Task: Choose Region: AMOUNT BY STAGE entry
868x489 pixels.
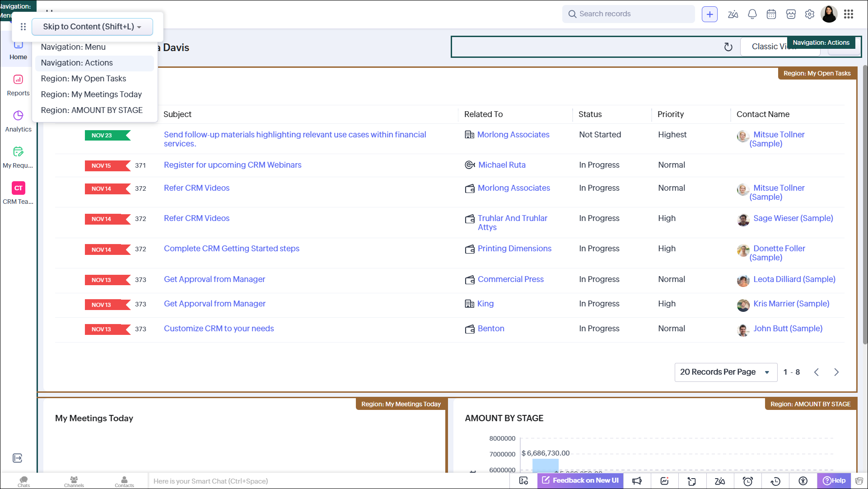Action: click(92, 110)
